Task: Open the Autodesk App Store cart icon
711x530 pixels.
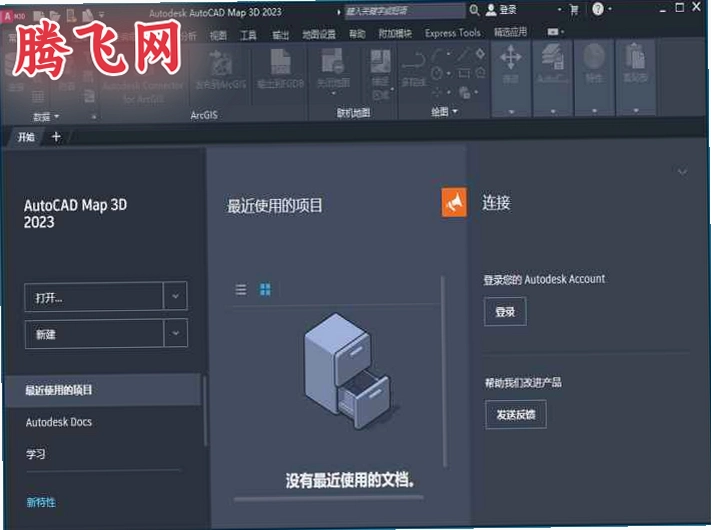Action: (574, 10)
